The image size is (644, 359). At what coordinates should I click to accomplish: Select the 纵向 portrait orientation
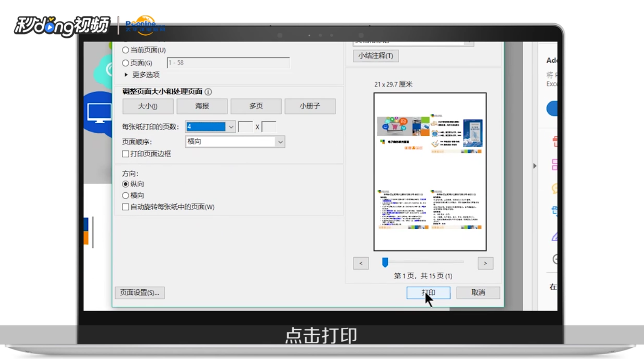click(x=126, y=184)
